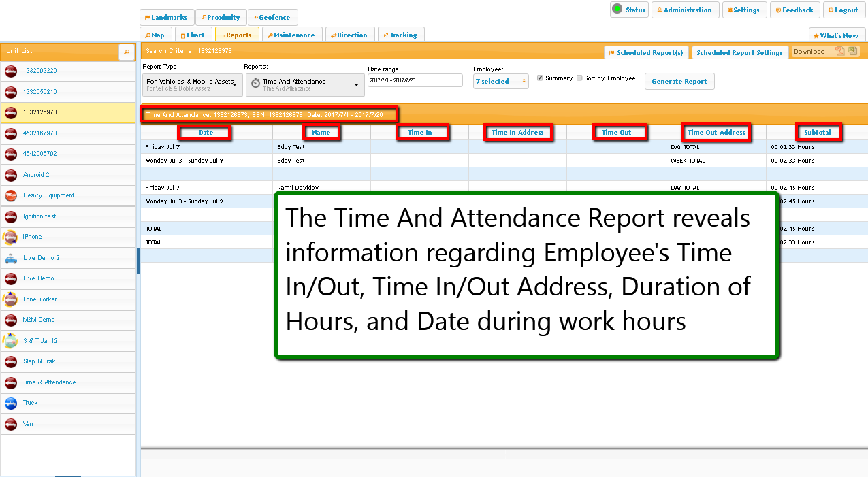Image resolution: width=868 pixels, height=477 pixels.
Task: Switch to the Maintenance tab
Action: pyautogui.click(x=291, y=35)
